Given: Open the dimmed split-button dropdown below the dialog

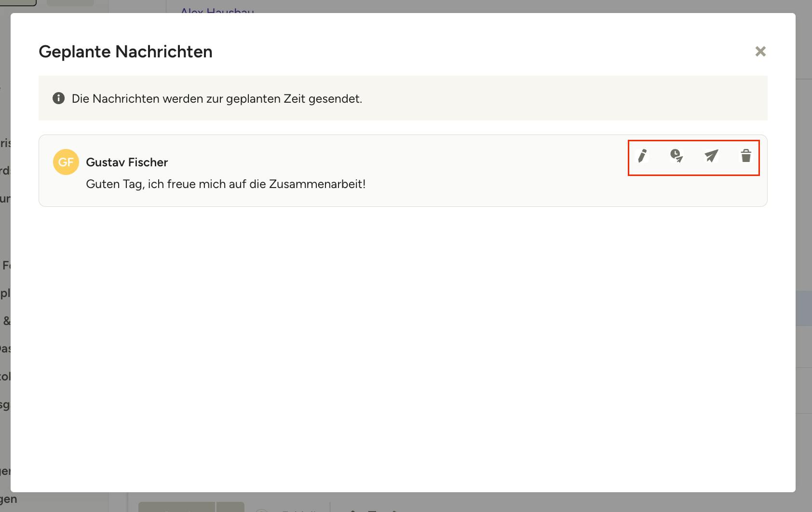Looking at the screenshot, I should 230,507.
